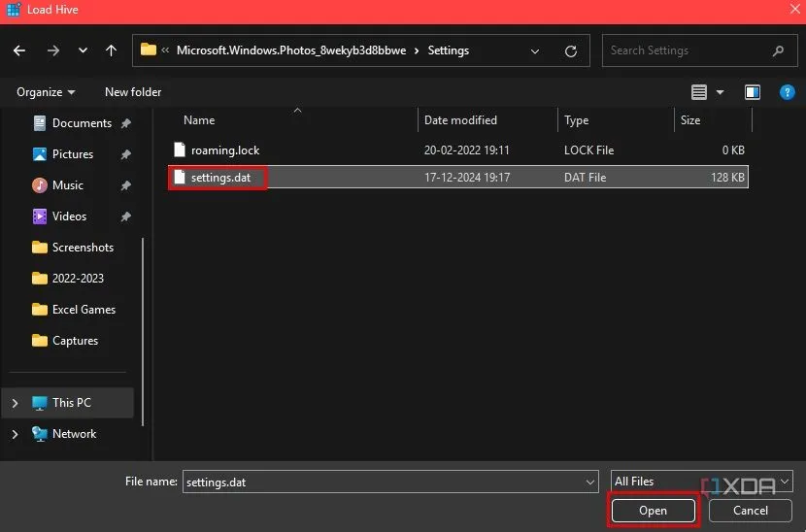Open Pictures in the sidebar

coord(73,154)
